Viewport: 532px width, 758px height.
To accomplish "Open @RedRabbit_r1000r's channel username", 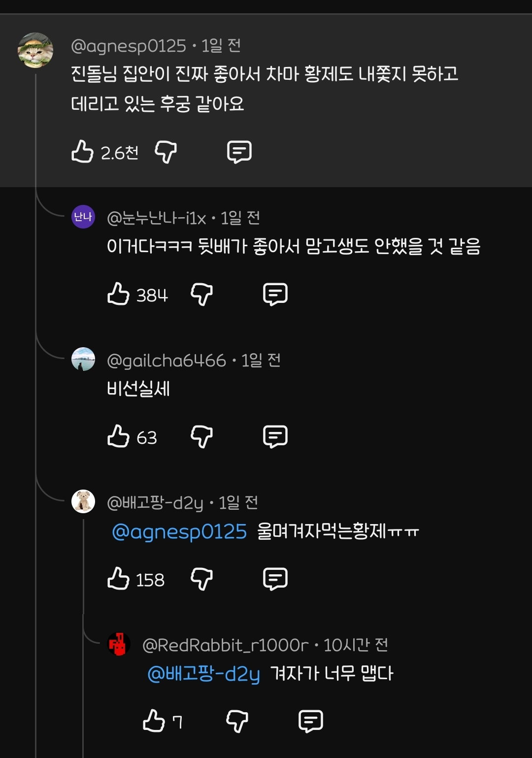I will tap(225, 645).
